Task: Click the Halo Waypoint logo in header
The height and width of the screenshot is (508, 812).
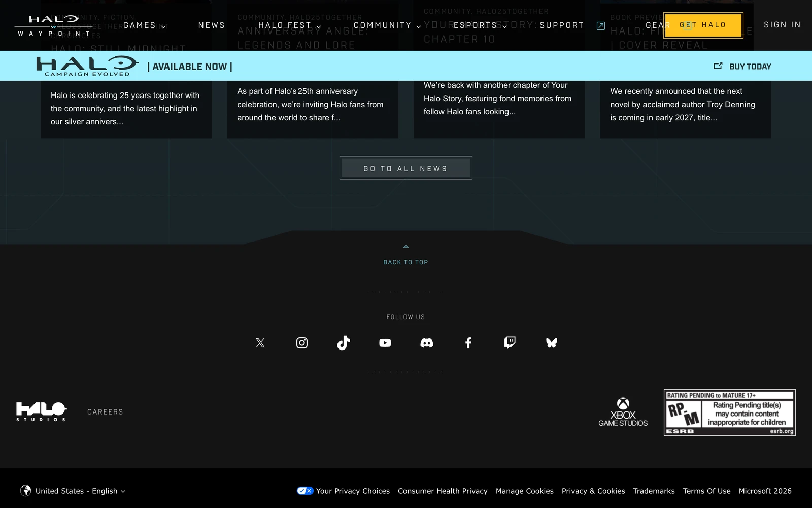Action: click(54, 25)
